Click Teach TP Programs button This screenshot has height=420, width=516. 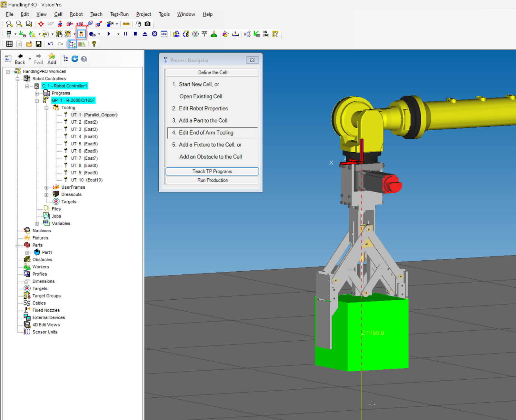[x=212, y=171]
